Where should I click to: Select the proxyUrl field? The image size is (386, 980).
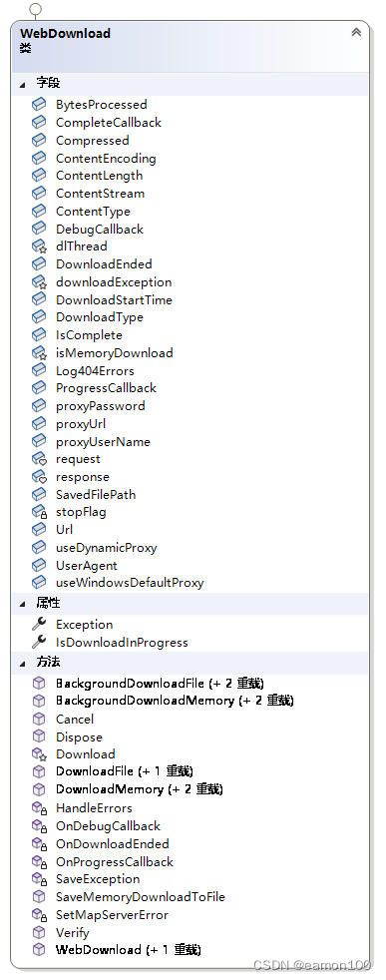tap(81, 423)
